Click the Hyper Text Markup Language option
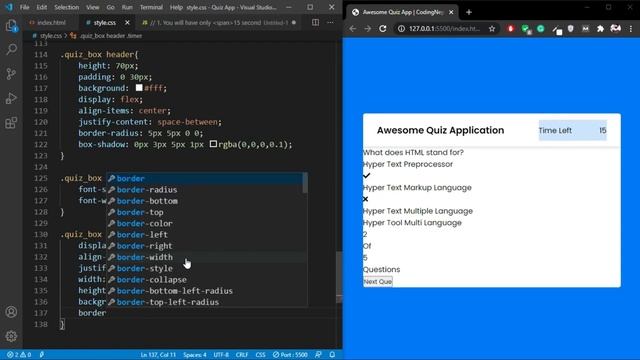 (x=417, y=188)
